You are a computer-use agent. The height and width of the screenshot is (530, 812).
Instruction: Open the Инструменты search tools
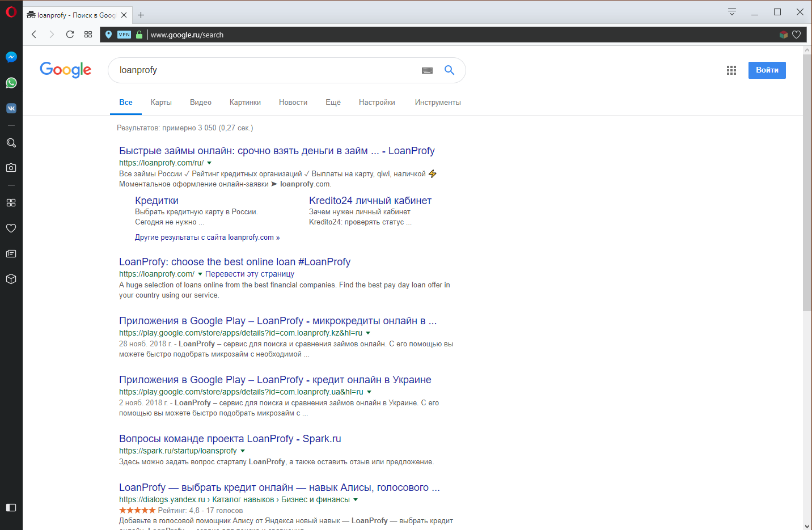pos(438,103)
